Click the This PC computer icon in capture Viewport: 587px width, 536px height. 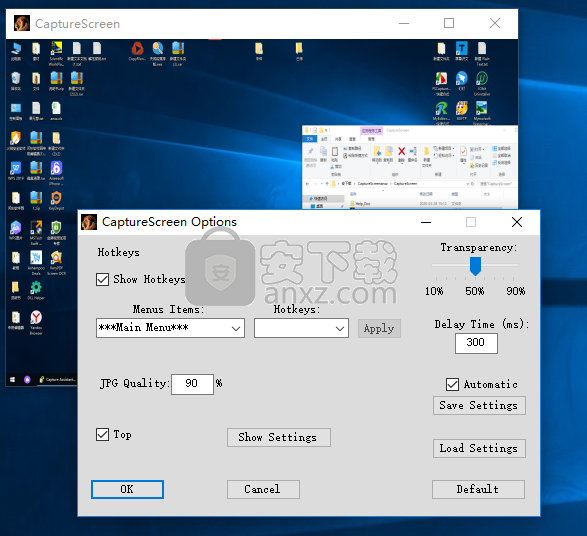tap(16, 49)
